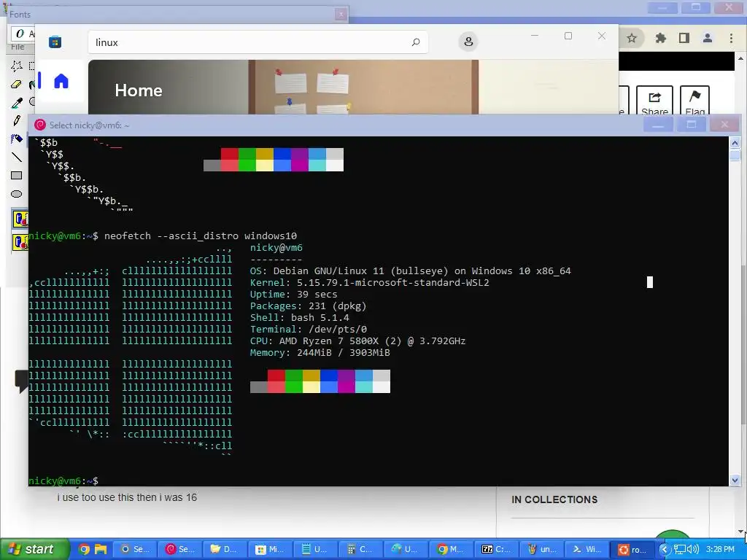
Task: Click the purple swatch in upper neofetch palette
Action: coord(300,153)
